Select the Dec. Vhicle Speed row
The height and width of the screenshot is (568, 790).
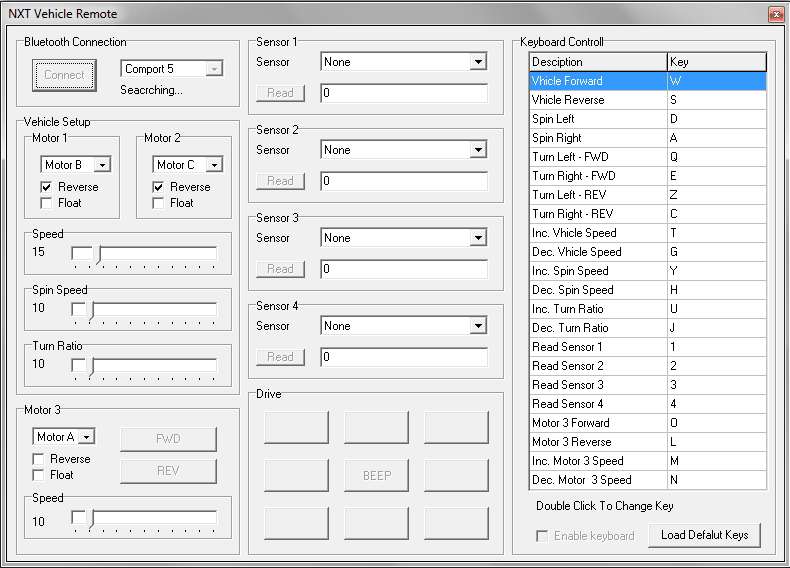(x=648, y=252)
